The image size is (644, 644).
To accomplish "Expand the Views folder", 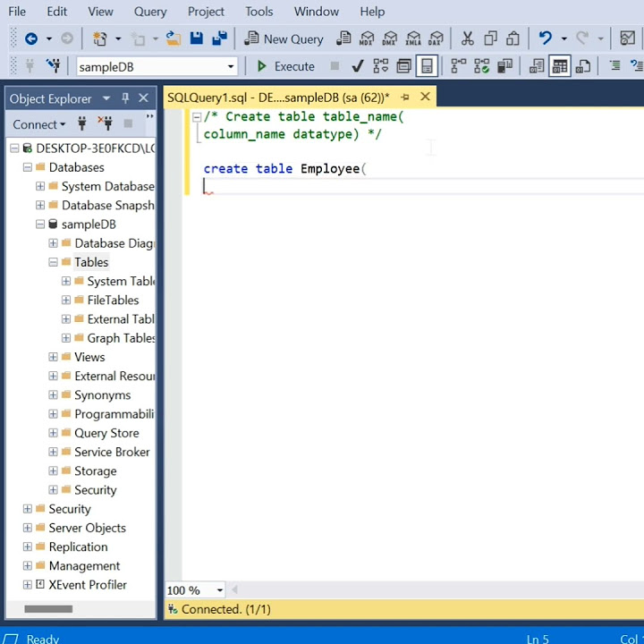I will [53, 357].
